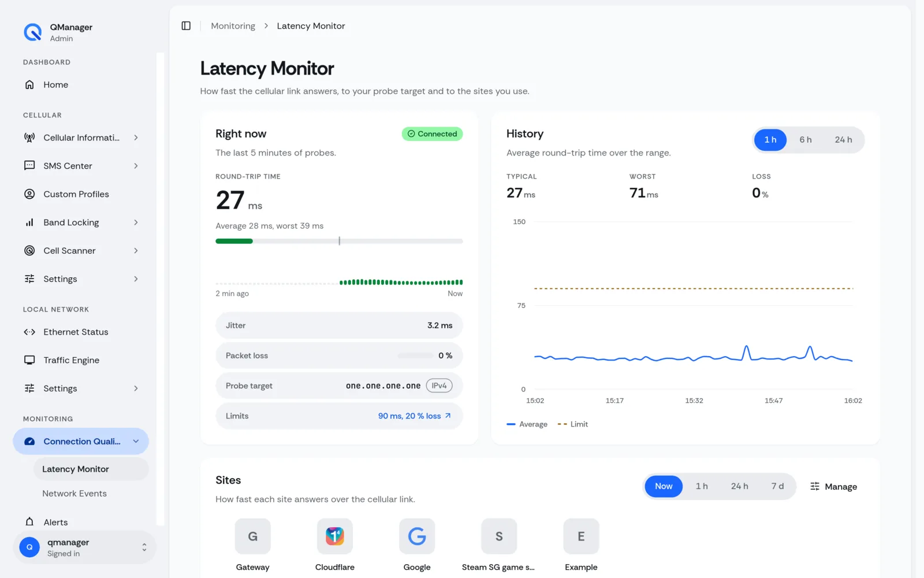Click the Cell Scanner radar icon
This screenshot has width=924, height=578.
[29, 251]
